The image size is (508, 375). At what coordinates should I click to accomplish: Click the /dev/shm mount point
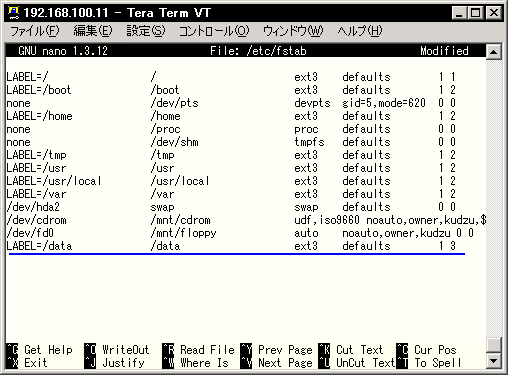[174, 142]
